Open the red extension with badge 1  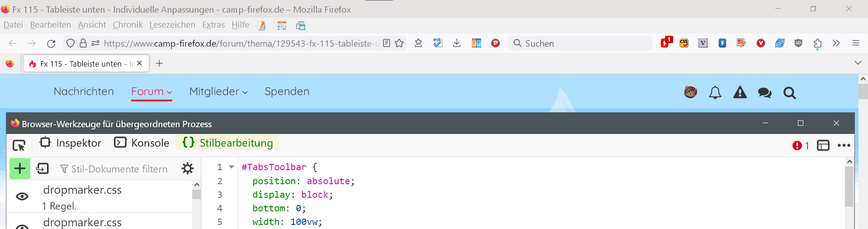click(666, 42)
